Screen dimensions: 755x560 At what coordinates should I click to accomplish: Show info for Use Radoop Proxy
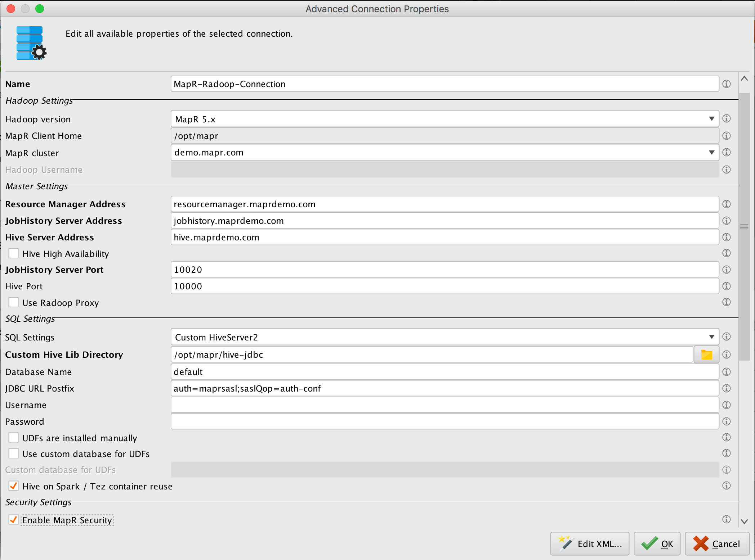coord(727,302)
